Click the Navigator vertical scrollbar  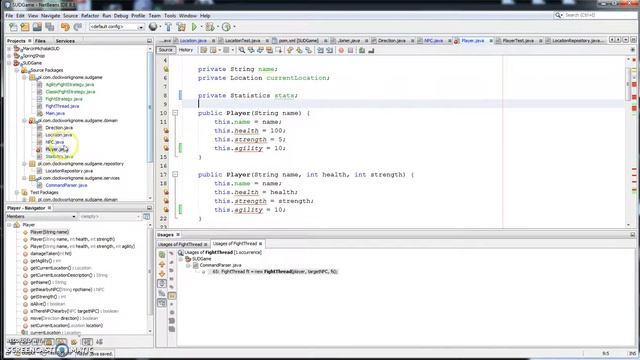click(150, 278)
